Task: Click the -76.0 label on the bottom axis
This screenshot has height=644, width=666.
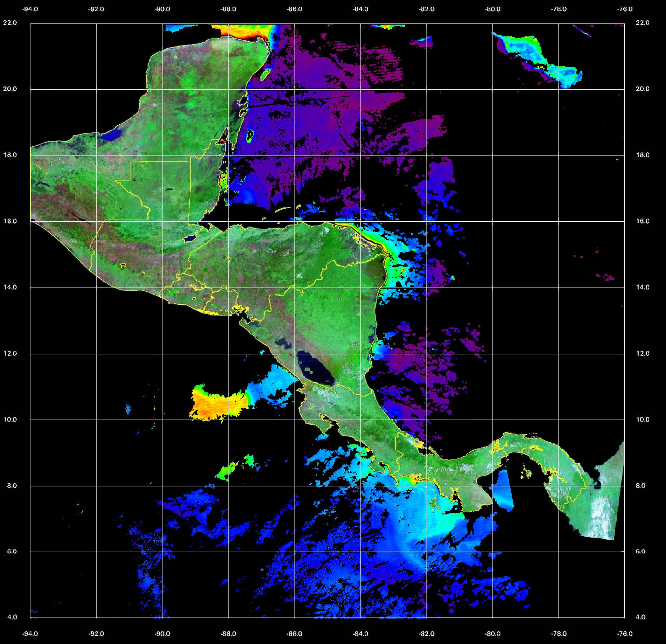Action: pos(625,633)
